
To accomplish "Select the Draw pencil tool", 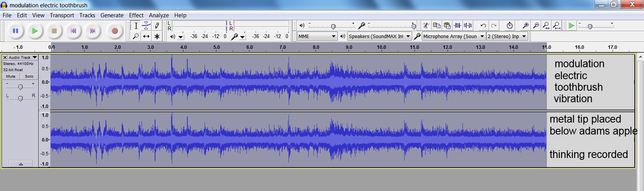I will click(157, 26).
